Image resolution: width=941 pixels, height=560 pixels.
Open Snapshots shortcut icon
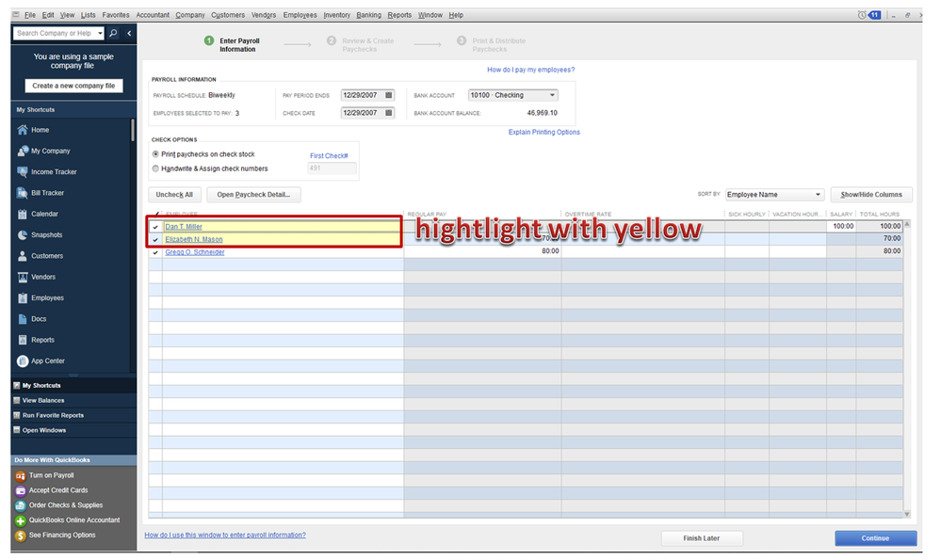coord(23,234)
